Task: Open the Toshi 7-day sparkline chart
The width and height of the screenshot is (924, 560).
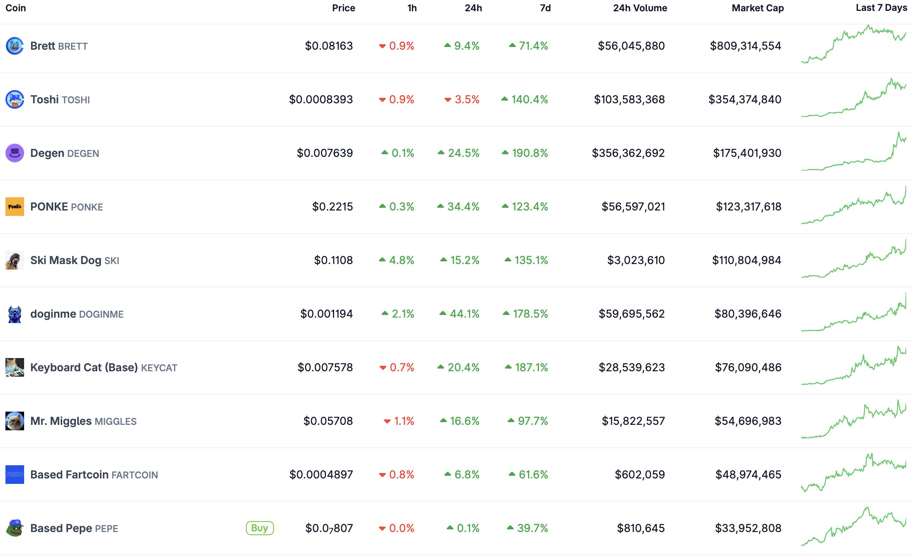Action: [854, 99]
